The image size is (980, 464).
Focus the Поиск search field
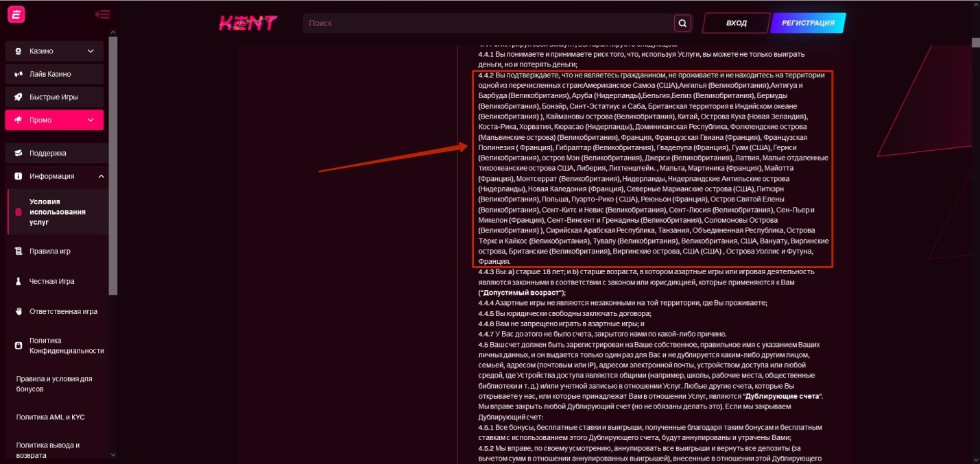pos(488,23)
